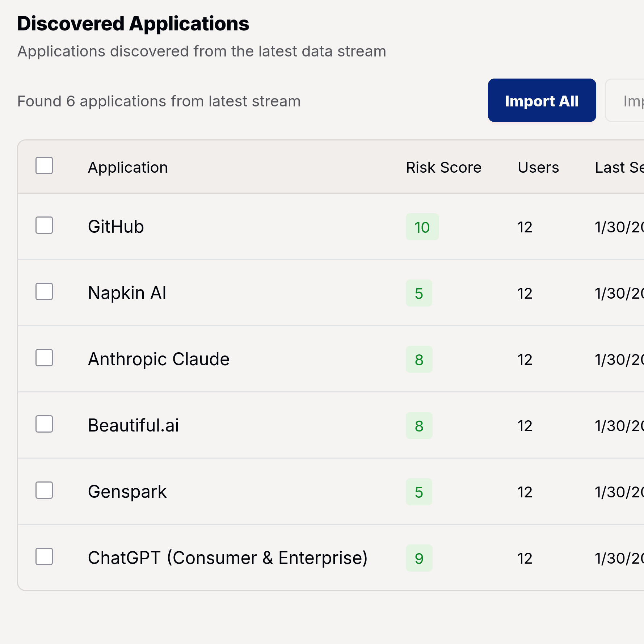Open the Beautiful.ai application entry
Viewport: 644px width, 644px height.
[x=133, y=425]
